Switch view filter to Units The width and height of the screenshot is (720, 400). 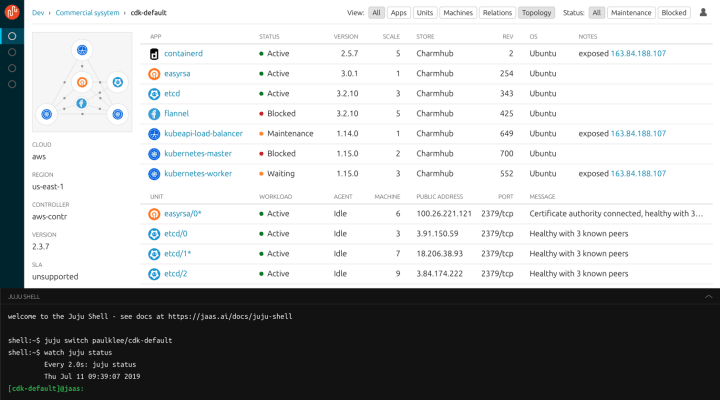(424, 12)
